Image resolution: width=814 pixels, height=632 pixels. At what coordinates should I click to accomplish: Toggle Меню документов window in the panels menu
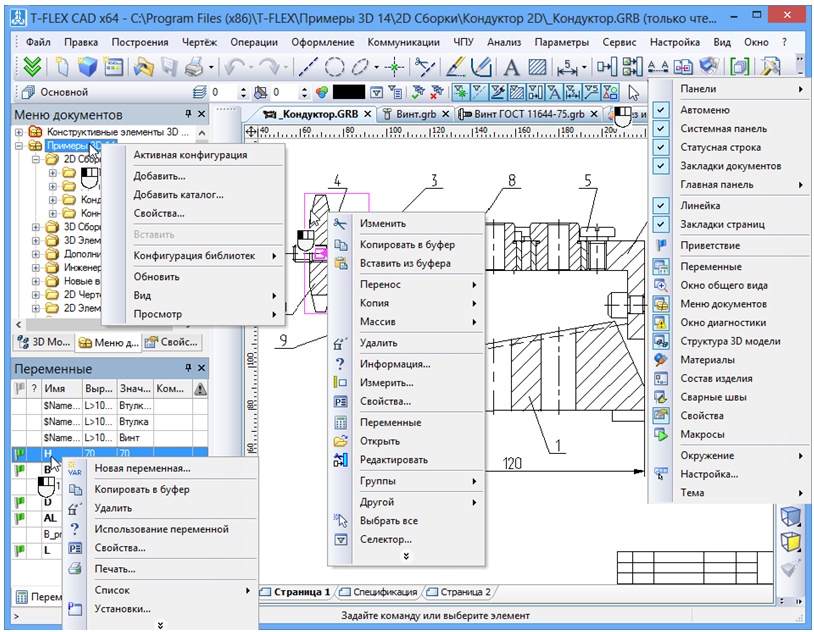[x=728, y=304]
